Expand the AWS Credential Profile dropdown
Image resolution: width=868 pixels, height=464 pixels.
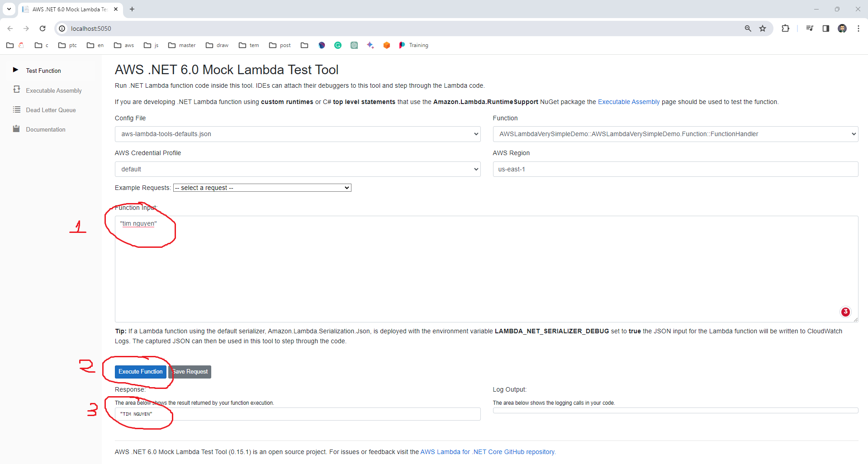[x=298, y=169]
